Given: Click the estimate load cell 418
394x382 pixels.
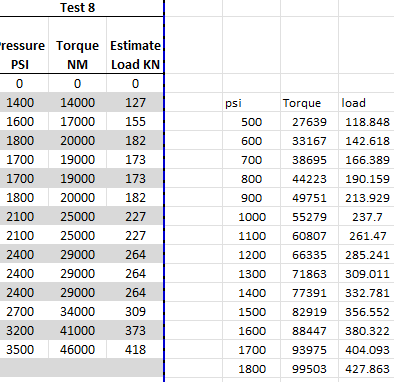Looking at the screenshot, I should [135, 349].
